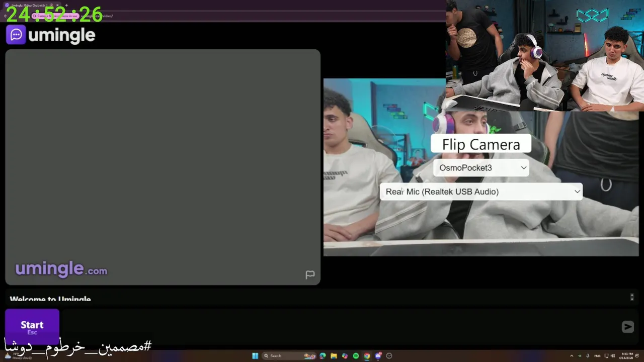
Task: Open File Explorer from taskbar
Action: [x=334, y=356]
